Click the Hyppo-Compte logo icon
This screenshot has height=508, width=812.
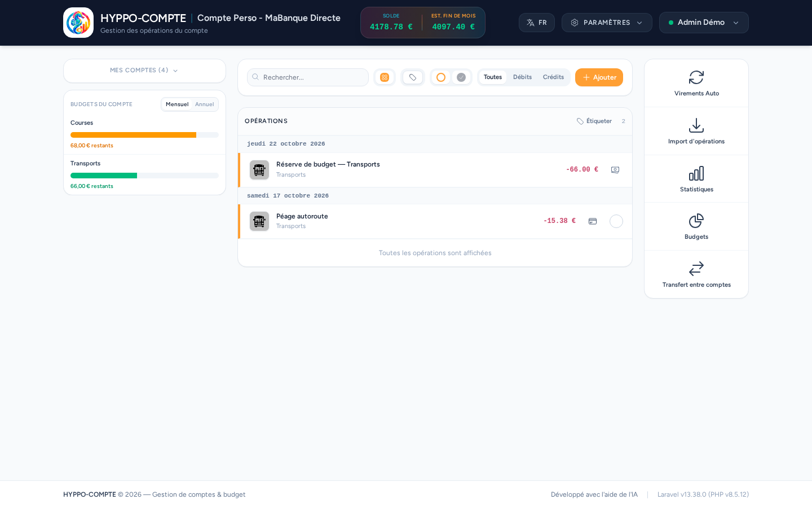[x=78, y=23]
